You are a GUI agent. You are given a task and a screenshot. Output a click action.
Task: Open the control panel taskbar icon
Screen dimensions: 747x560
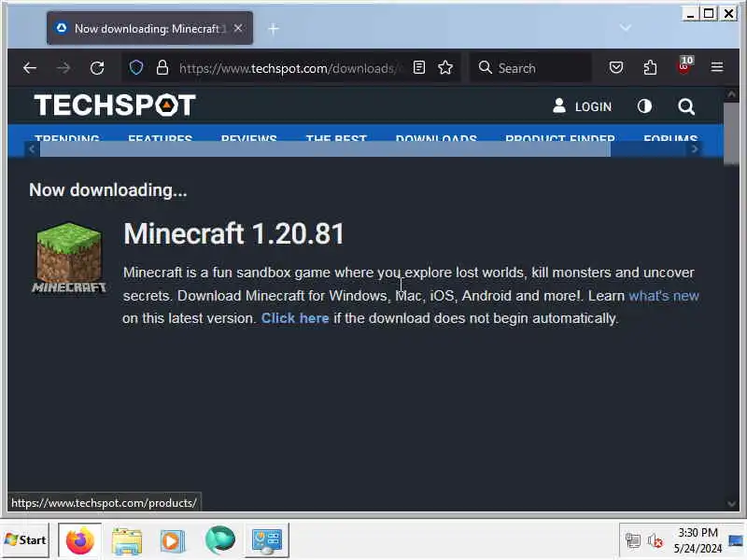(267, 540)
